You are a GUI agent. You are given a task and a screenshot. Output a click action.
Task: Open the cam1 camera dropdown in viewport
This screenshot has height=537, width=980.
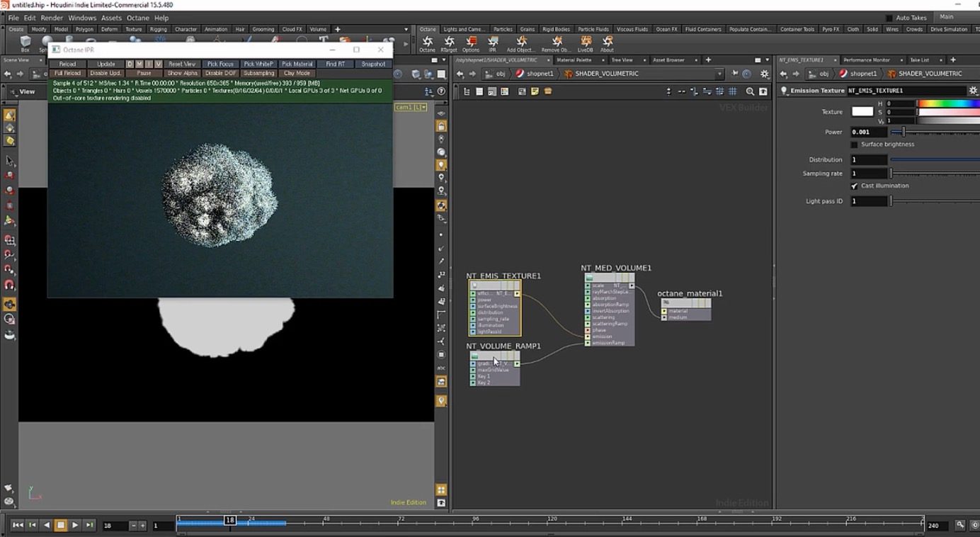(411, 107)
